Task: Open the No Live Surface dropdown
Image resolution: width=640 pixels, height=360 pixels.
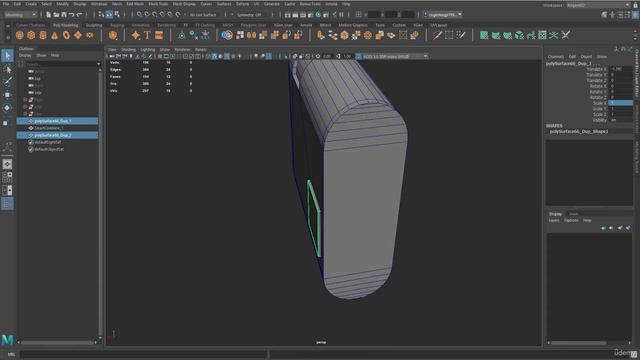Action: pyautogui.click(x=203, y=15)
